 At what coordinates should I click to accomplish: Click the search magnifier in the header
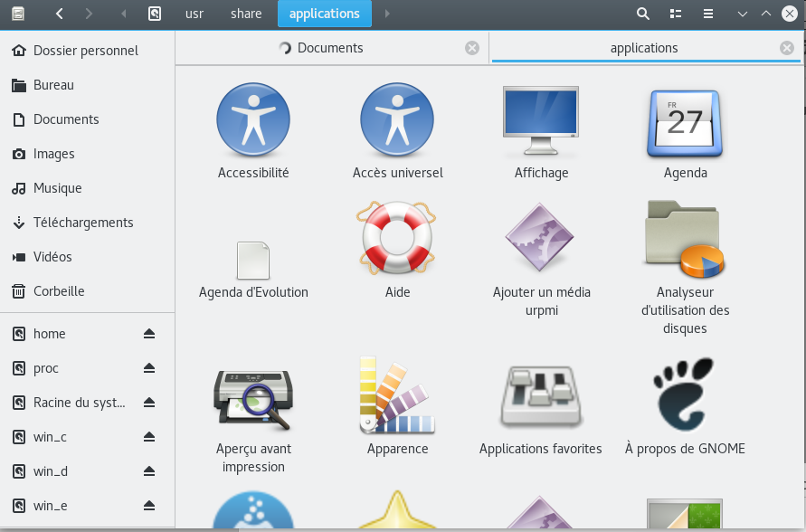(643, 14)
